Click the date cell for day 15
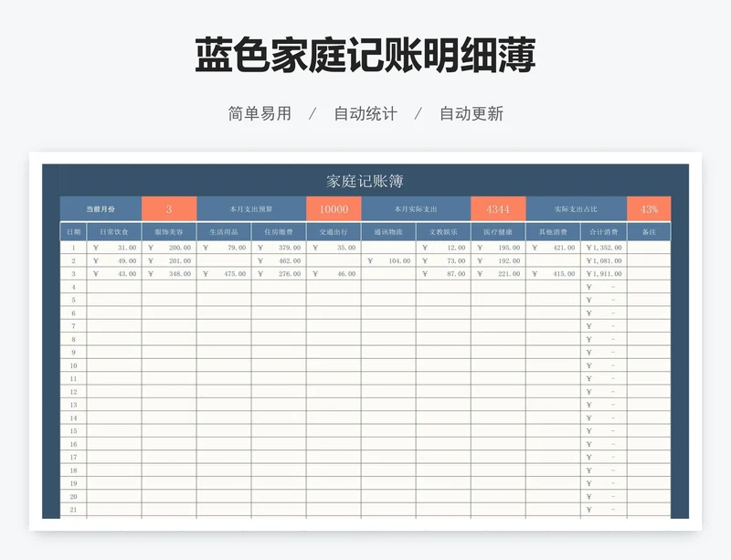Image resolution: width=731 pixels, height=560 pixels. (x=73, y=431)
